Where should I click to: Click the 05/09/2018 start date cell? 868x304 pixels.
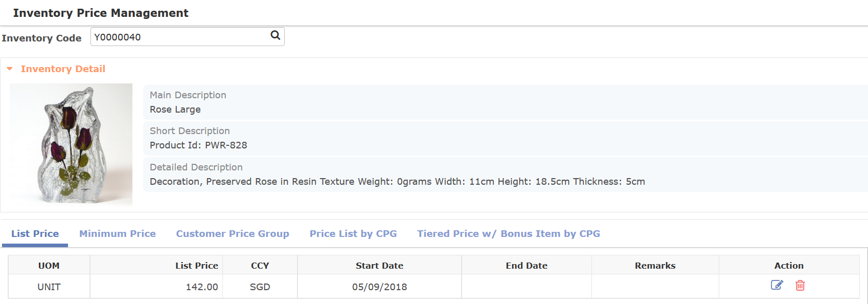[379, 287]
